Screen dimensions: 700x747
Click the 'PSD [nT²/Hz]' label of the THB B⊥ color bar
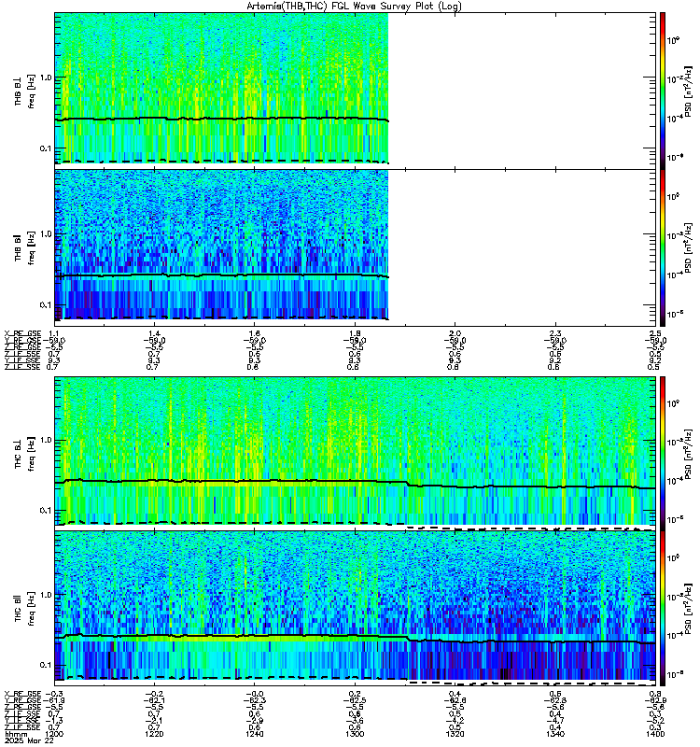[x=689, y=91]
